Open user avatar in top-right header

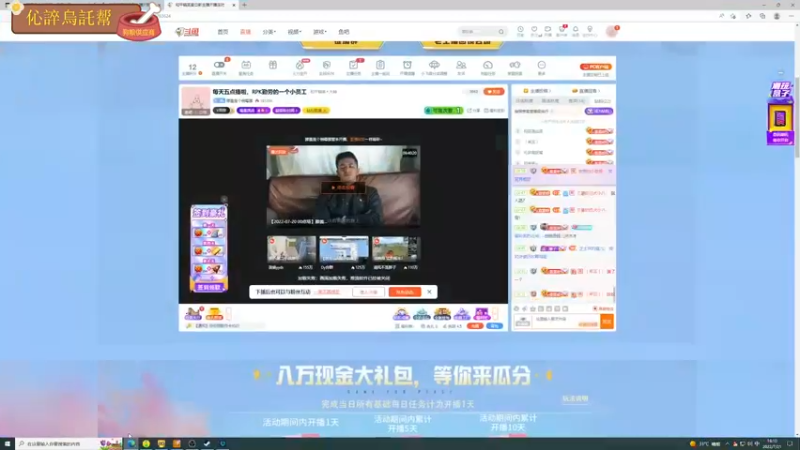[611, 32]
